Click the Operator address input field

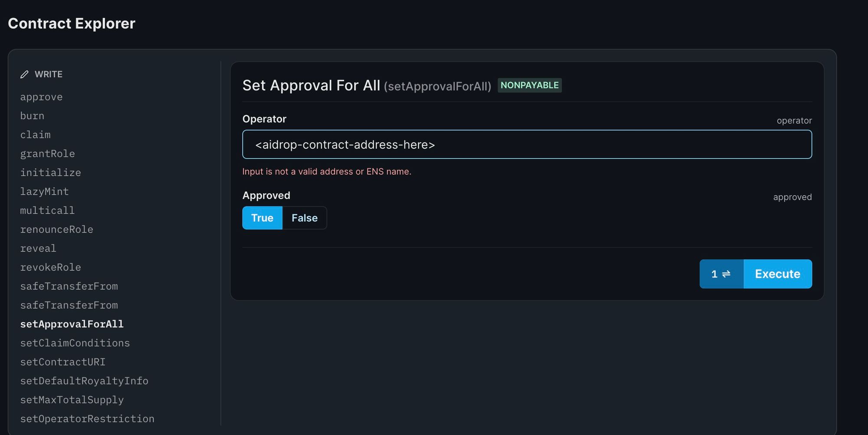[526, 144]
